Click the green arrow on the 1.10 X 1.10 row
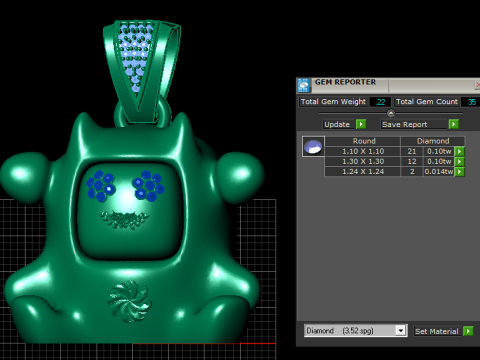Viewport: 480px width, 360px height. (459, 151)
